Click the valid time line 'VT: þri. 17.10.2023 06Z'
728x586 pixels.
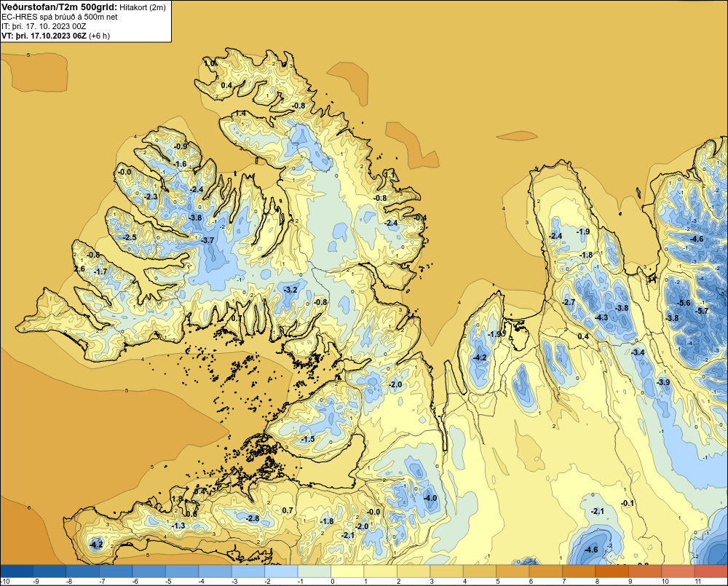pyautogui.click(x=44, y=36)
